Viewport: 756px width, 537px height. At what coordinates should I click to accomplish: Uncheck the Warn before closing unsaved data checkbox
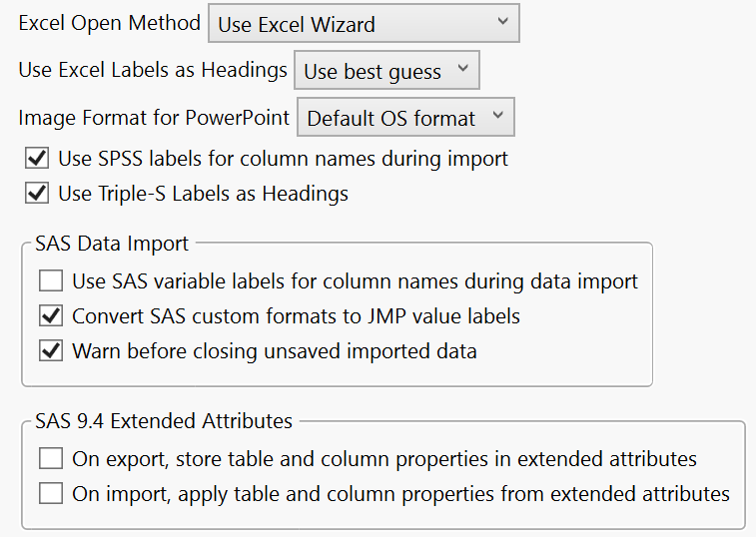tap(51, 351)
